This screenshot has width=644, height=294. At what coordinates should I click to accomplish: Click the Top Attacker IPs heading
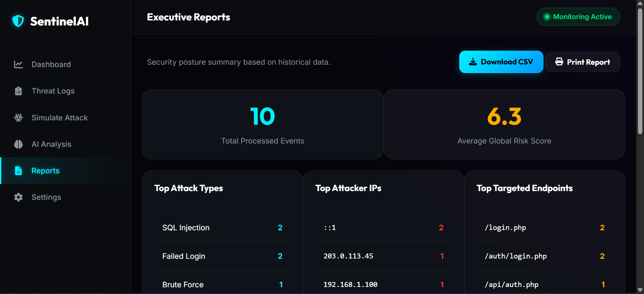click(x=348, y=188)
